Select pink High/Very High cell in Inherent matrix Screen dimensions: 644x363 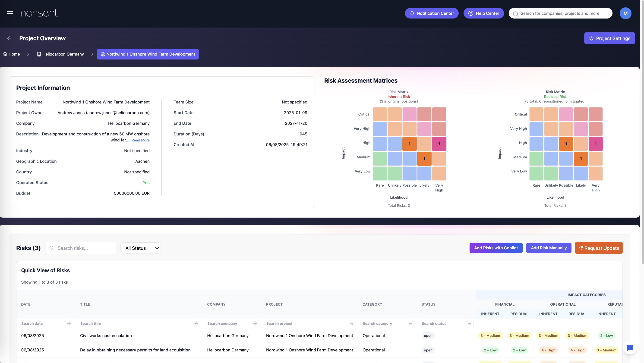coord(439,144)
